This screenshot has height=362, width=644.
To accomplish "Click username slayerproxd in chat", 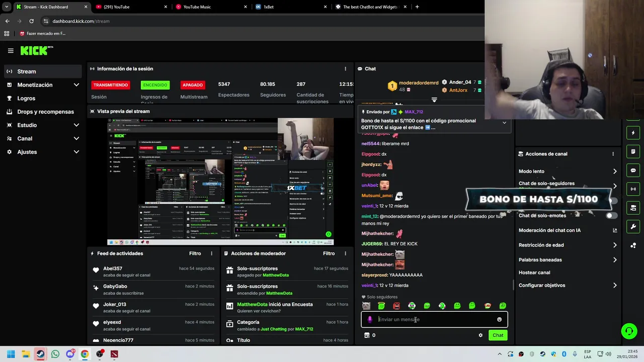I will [374, 275].
